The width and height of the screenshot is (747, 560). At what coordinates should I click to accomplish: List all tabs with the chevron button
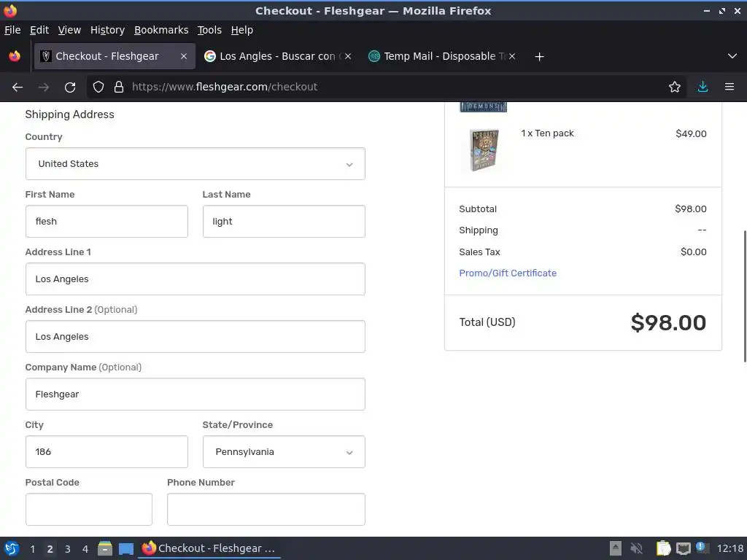tap(732, 56)
